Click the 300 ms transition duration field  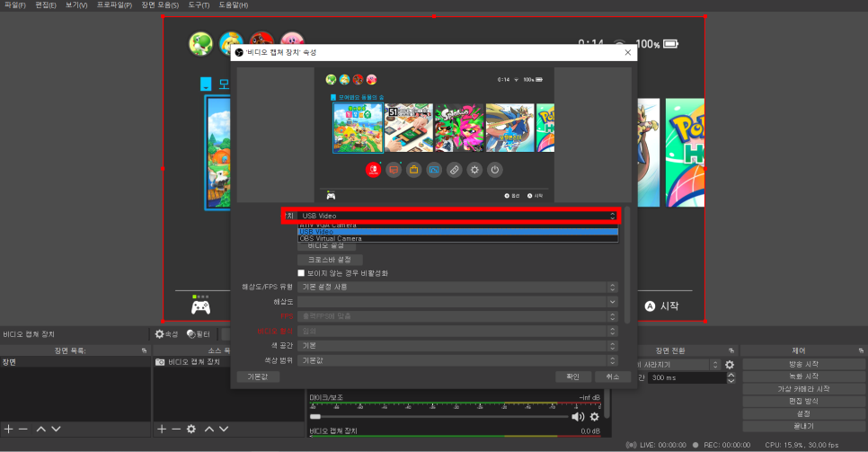pyautogui.click(x=686, y=377)
